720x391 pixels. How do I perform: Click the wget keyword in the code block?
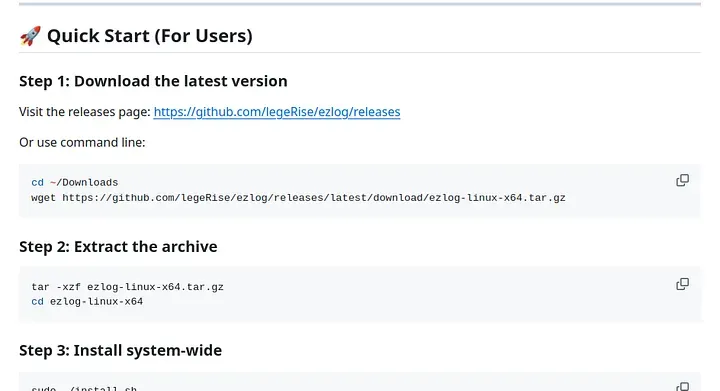[44, 198]
